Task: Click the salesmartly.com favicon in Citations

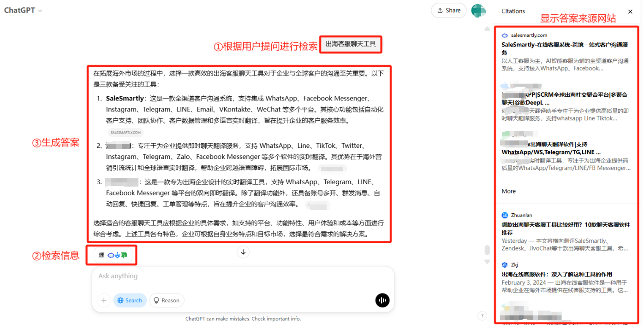Action: point(505,35)
